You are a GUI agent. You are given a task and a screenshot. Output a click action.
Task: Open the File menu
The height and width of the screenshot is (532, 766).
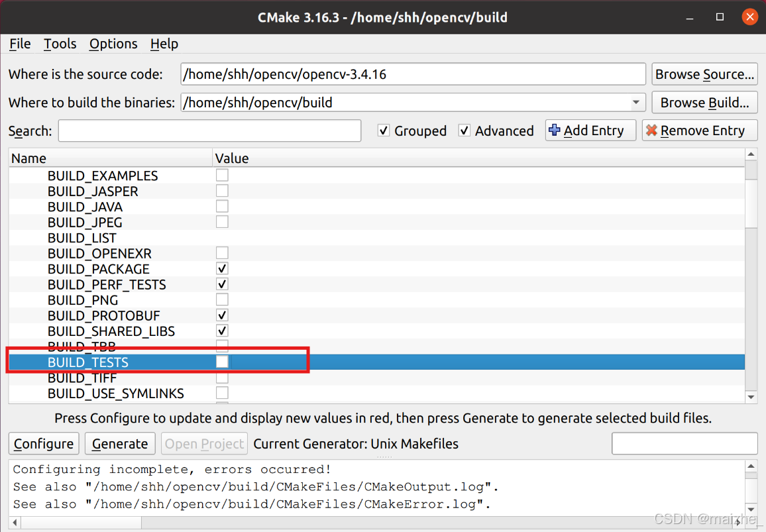(x=20, y=44)
